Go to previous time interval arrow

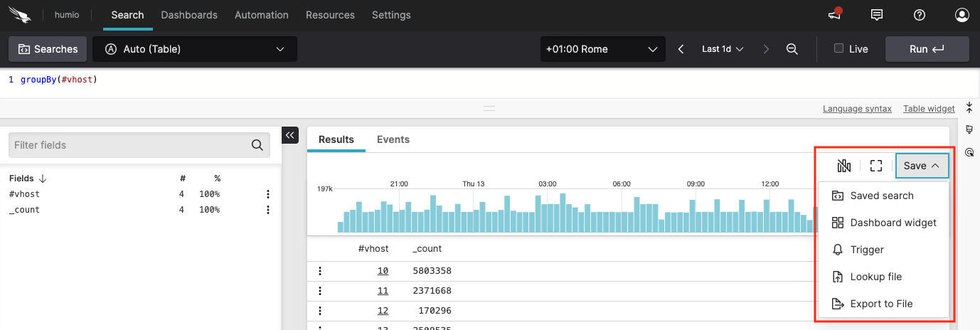(x=681, y=49)
